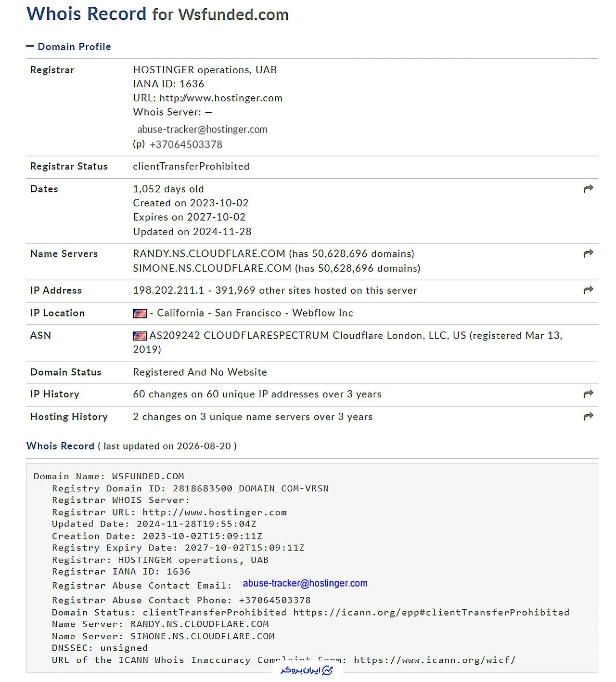Viewport: 616px width, 682px height.
Task: Click California - San Francisco - Webflow Inc
Action: 255,313
